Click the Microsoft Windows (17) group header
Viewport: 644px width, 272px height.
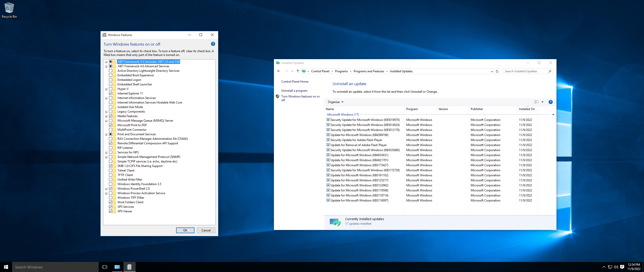tap(343, 115)
